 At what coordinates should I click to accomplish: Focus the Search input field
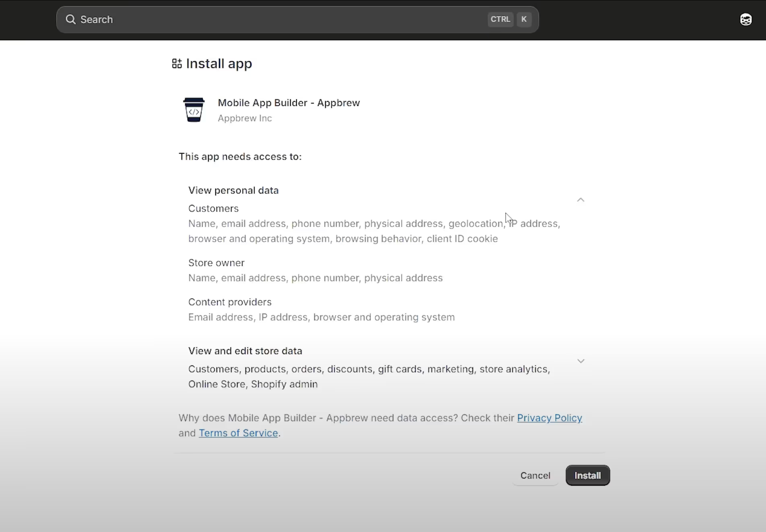pos(297,19)
